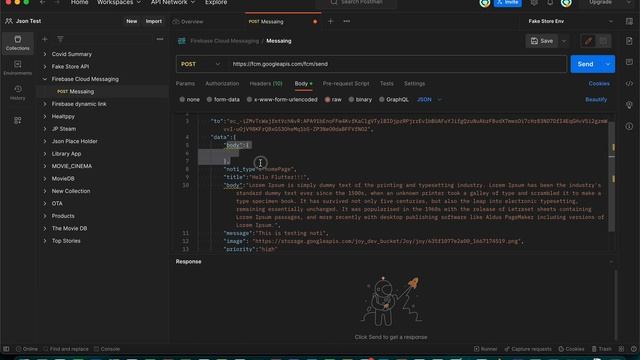Viewport: 640px width, 360px height.
Task: Open the Environments sidebar tab
Action: 18,68
